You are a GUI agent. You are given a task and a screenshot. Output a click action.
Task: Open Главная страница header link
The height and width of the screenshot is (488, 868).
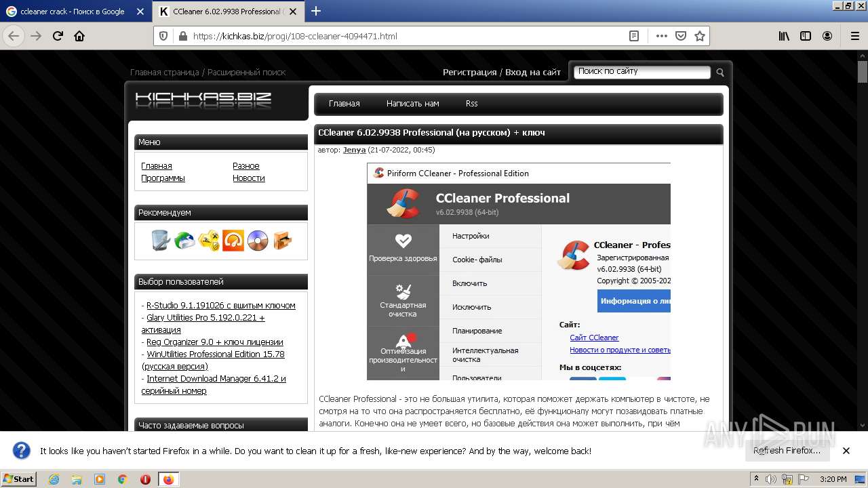(165, 72)
